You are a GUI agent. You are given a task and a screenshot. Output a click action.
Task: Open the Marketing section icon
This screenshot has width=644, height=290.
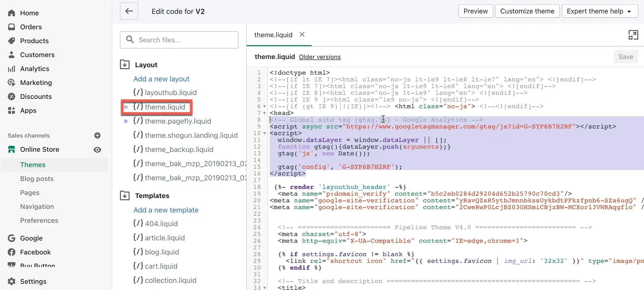click(12, 82)
